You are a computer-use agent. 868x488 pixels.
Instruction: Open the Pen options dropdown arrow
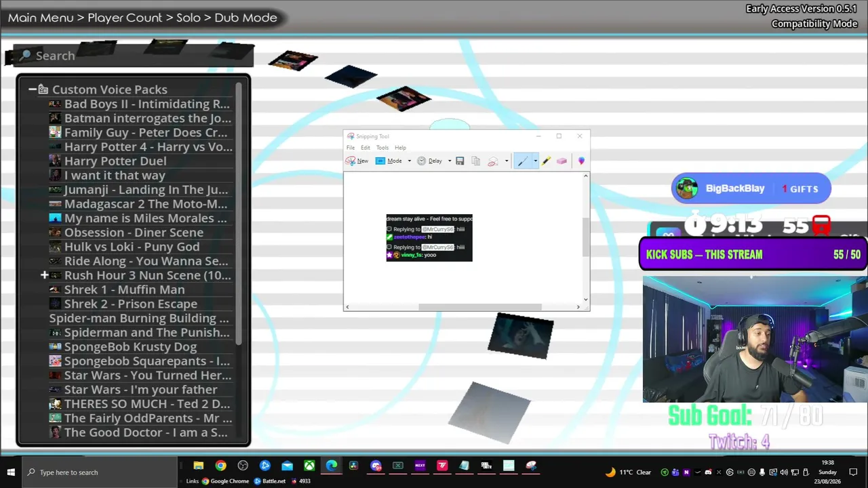pos(535,161)
